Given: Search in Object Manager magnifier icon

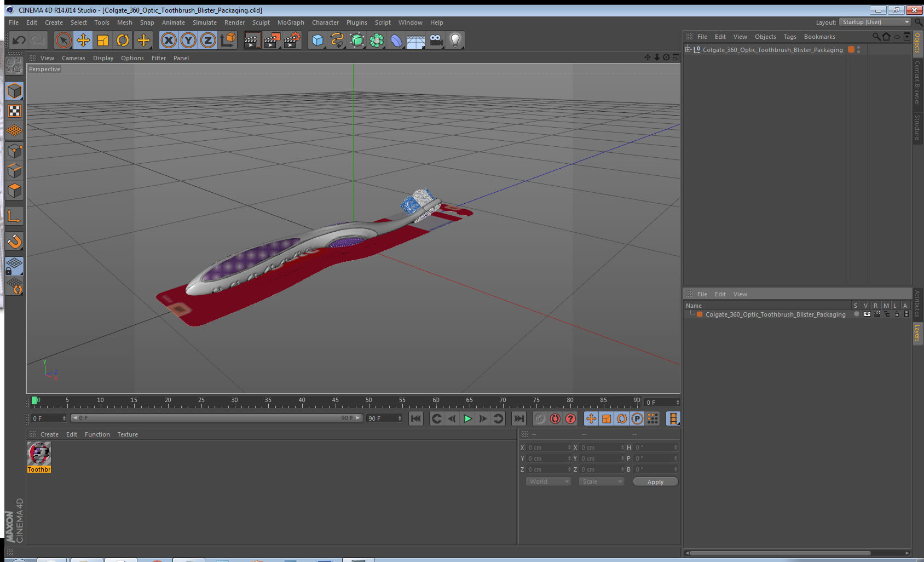Looking at the screenshot, I should [876, 37].
